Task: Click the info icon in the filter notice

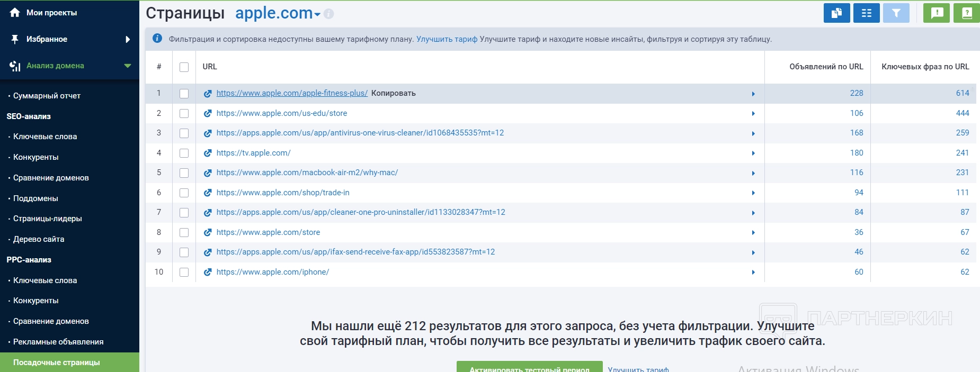Action: pos(157,38)
